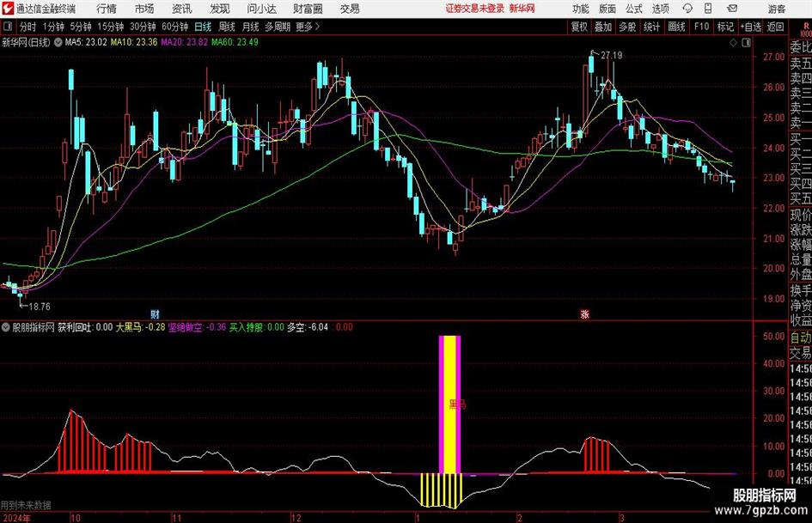812x523 pixels.
Task: Expand the dropdown arrow beside 新华网(日线)
Action: tap(58, 42)
